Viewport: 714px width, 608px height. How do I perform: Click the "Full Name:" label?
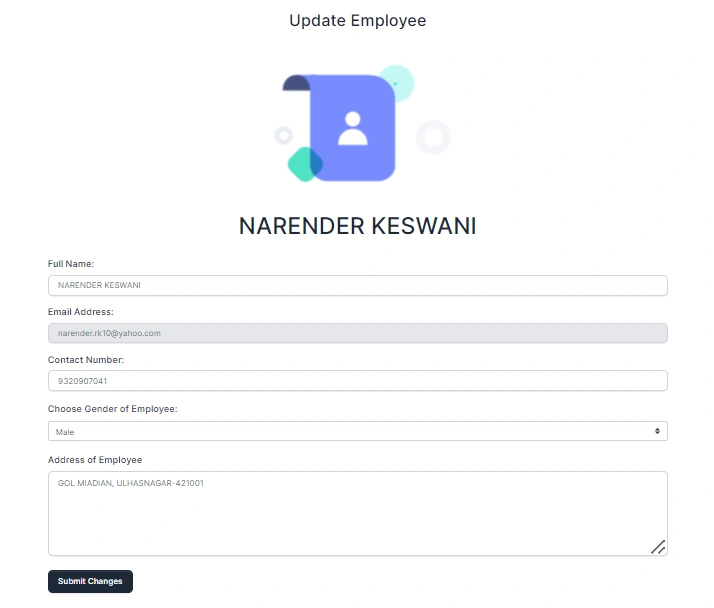click(71, 264)
